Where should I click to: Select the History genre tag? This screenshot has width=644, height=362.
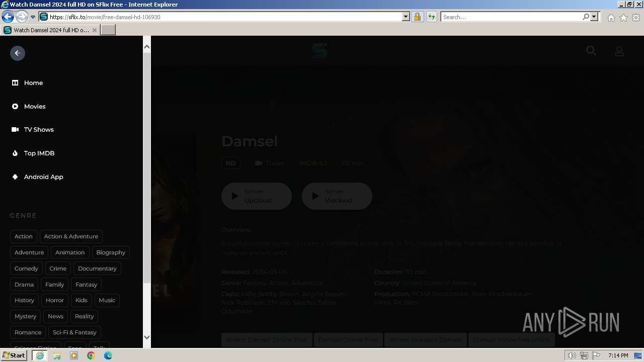pyautogui.click(x=24, y=300)
